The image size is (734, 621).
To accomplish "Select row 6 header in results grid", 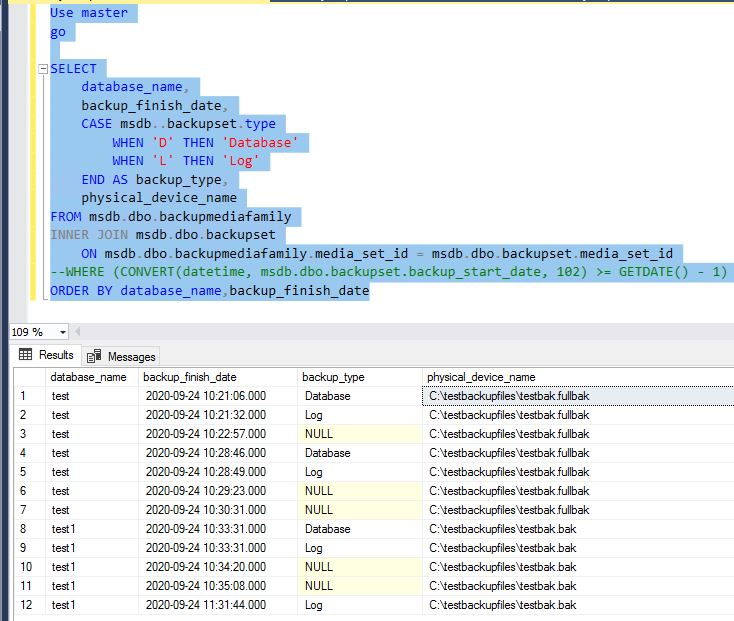I will pyautogui.click(x=29, y=491).
